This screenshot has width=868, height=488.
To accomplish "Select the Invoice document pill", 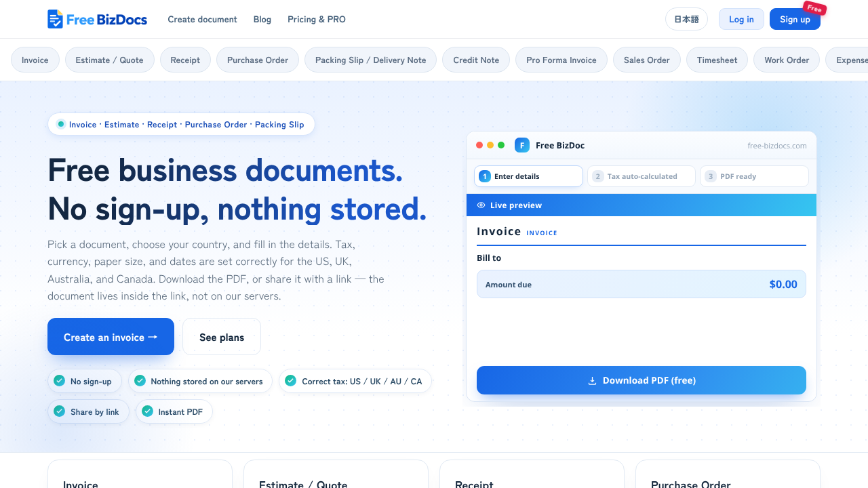I will [35, 60].
